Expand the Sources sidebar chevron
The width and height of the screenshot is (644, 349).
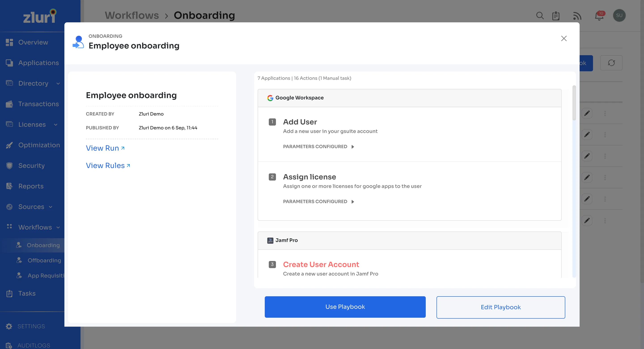(x=51, y=207)
